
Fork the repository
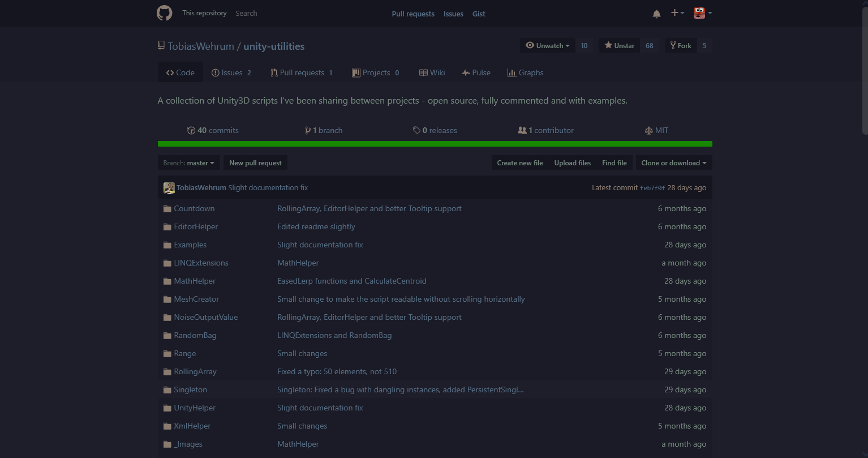(681, 46)
